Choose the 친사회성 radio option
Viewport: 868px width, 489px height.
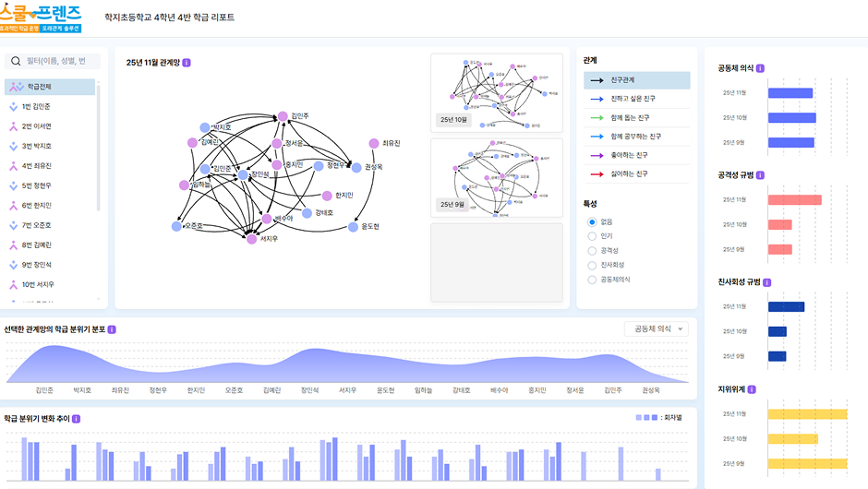(592, 265)
